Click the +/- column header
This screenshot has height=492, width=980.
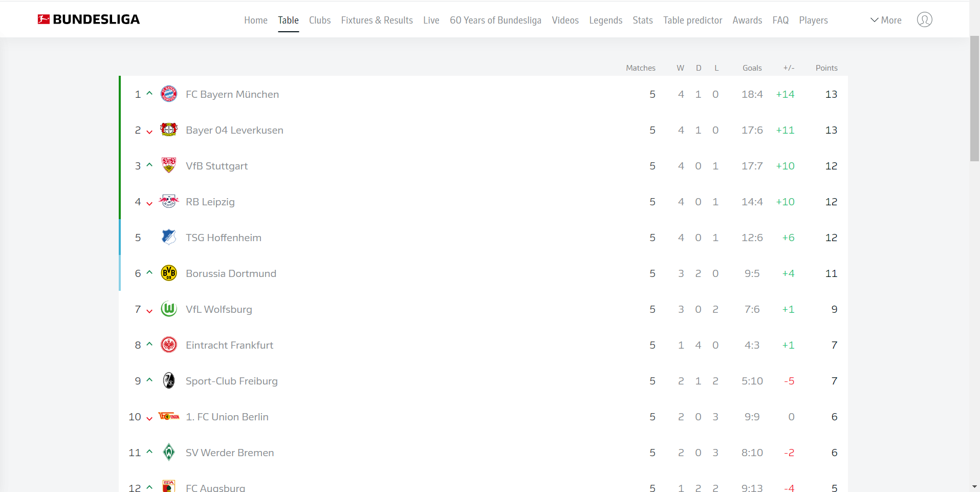789,68
